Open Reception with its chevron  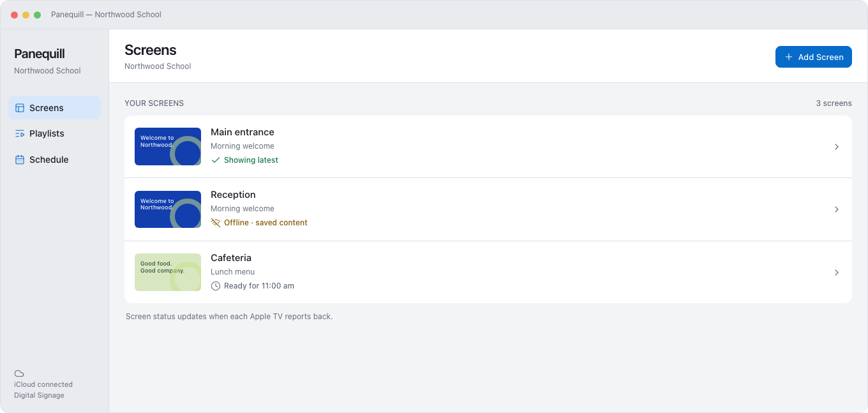837,209
